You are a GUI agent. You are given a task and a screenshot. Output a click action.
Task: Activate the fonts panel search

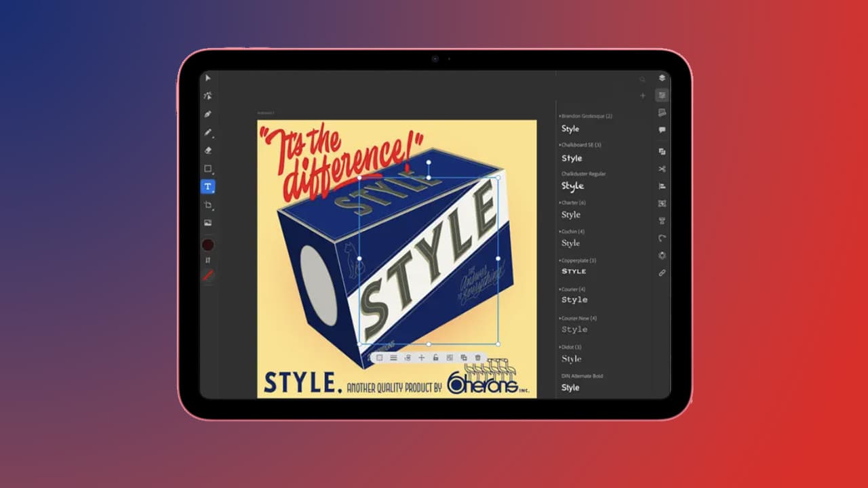642,79
